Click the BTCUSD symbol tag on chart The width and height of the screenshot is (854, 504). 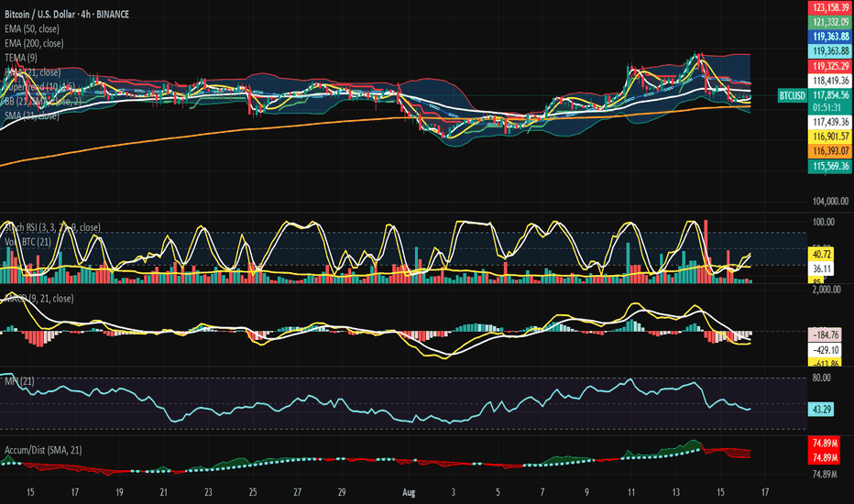[792, 96]
